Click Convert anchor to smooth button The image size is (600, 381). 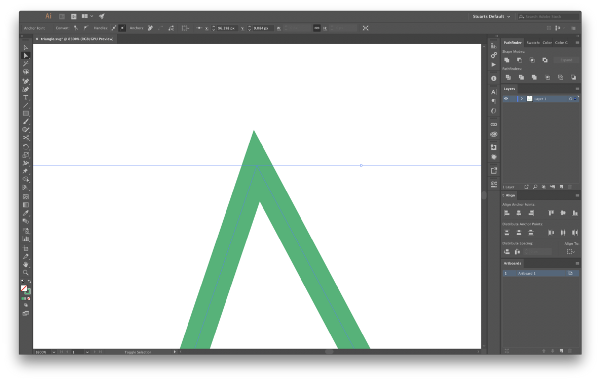[x=86, y=28]
